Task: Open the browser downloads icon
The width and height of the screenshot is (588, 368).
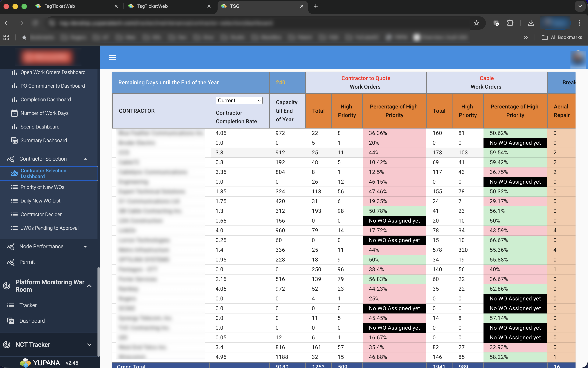Action: pyautogui.click(x=531, y=23)
